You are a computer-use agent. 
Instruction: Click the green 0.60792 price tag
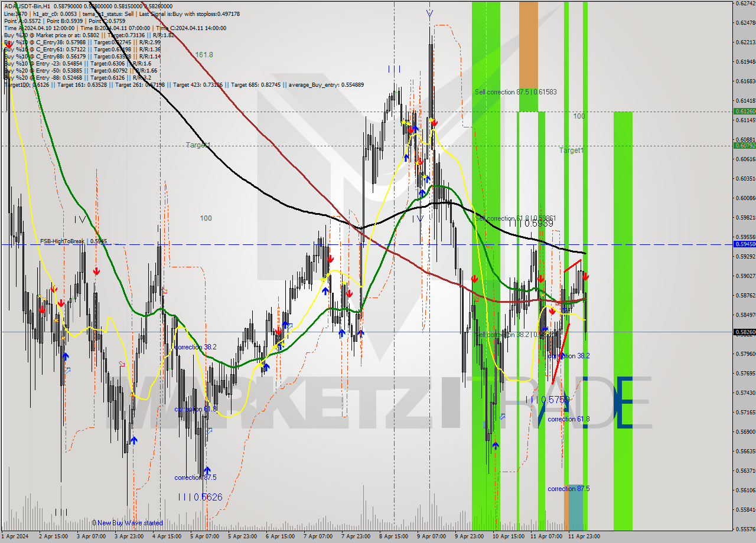pos(744,145)
